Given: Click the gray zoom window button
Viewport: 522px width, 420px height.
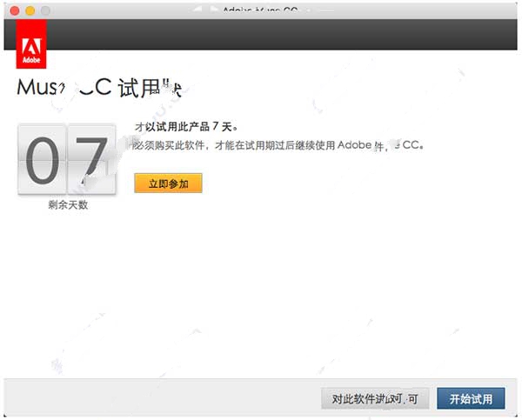Looking at the screenshot, I should pyautogui.click(x=45, y=10).
